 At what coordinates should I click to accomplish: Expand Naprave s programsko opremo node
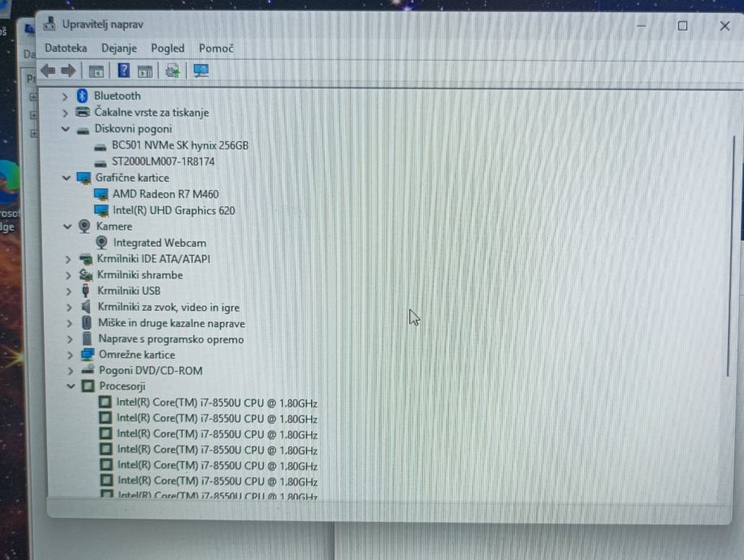click(x=70, y=339)
